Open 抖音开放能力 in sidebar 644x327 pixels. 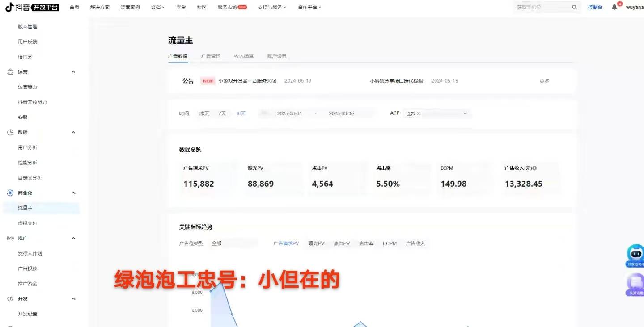[32, 102]
